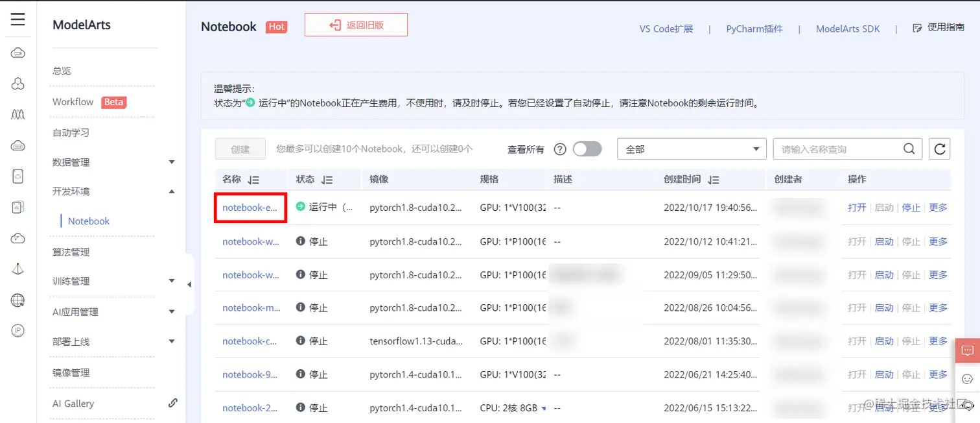Open the 全部 filter dropdown
Image resolution: width=980 pixels, height=423 pixels.
tap(692, 149)
